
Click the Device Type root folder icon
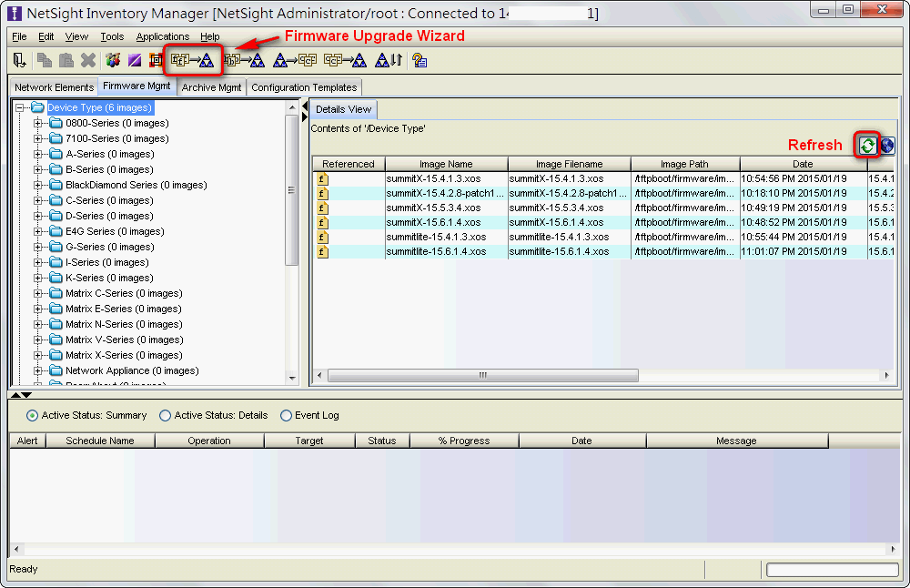(37, 107)
